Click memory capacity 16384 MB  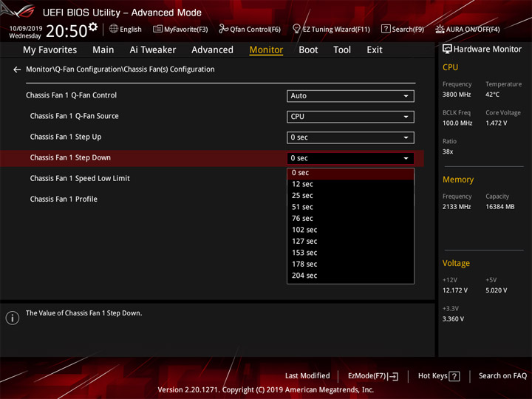point(499,207)
